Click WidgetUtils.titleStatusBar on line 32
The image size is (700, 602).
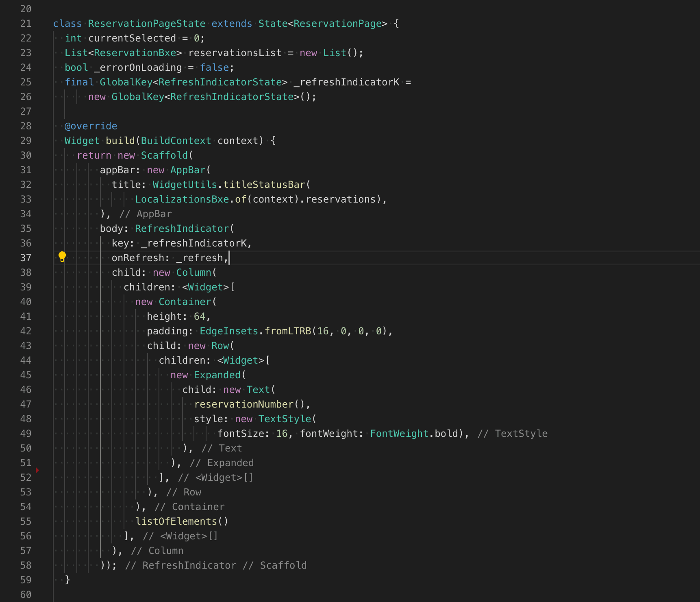pyautogui.click(x=230, y=184)
